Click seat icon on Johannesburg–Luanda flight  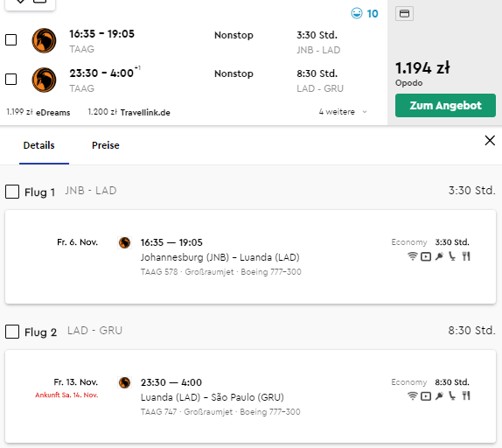[452, 256]
